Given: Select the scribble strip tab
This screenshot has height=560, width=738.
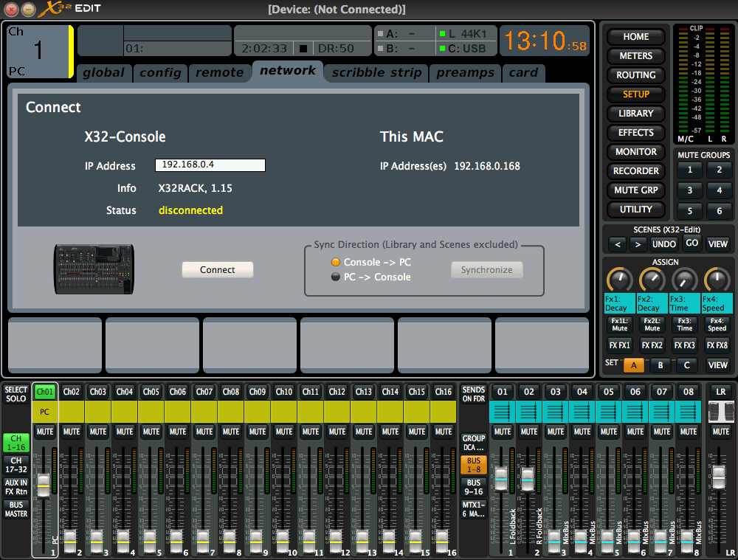Looking at the screenshot, I should pyautogui.click(x=376, y=73).
